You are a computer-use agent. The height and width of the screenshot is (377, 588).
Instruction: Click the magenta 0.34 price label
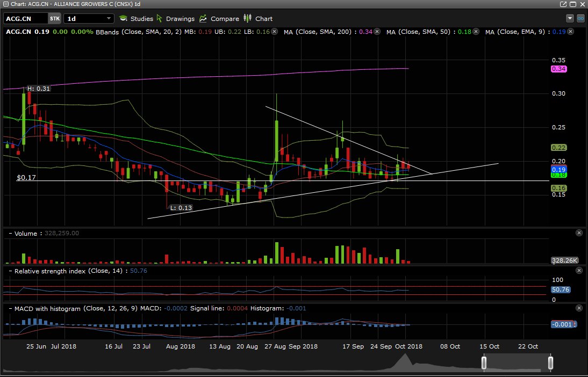click(x=559, y=69)
